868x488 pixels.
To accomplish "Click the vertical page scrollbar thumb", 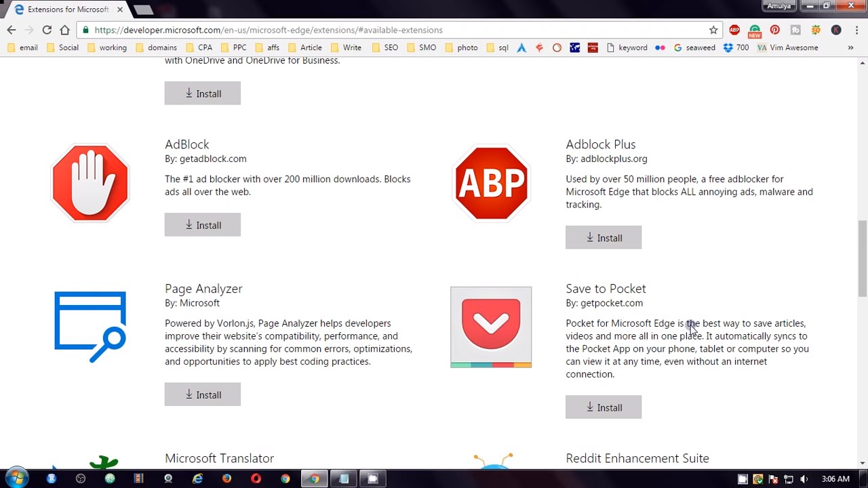I will tap(862, 258).
